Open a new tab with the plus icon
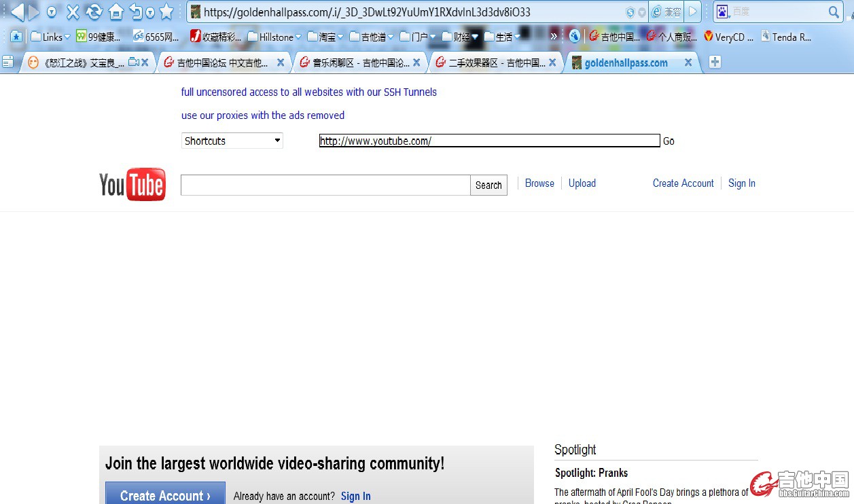This screenshot has height=504, width=854. tap(715, 62)
